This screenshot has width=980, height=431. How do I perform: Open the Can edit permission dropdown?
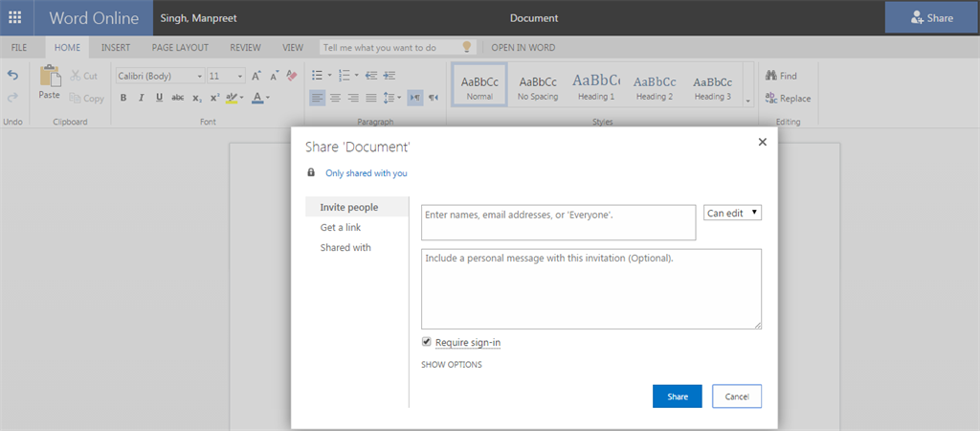point(732,213)
